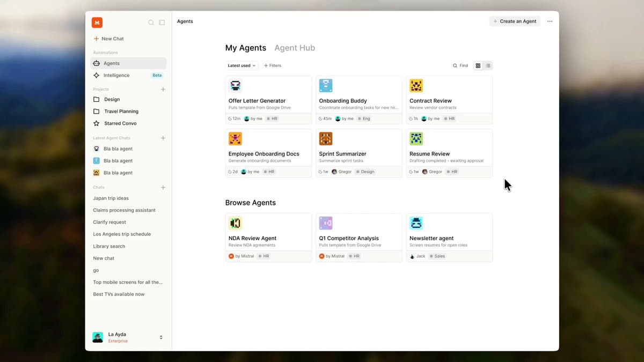
Task: Open Sprint Summarizer agent icon
Action: (x=326, y=138)
